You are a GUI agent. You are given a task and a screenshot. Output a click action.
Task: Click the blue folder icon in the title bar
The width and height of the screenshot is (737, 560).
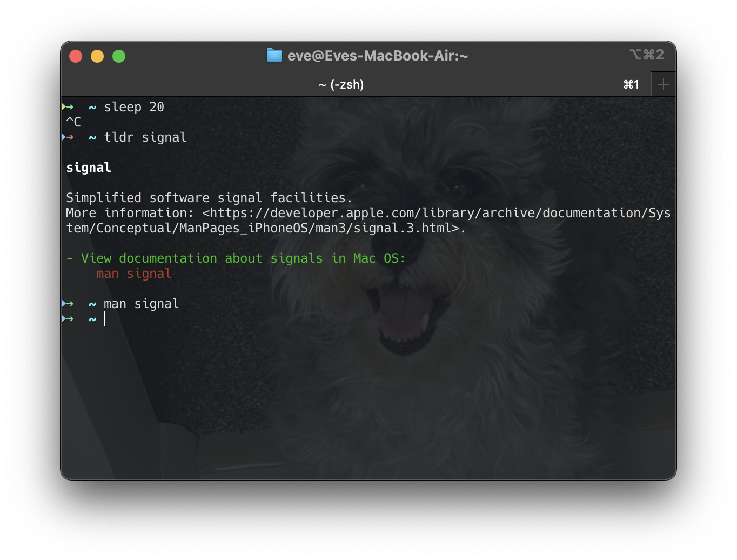pyautogui.click(x=274, y=55)
